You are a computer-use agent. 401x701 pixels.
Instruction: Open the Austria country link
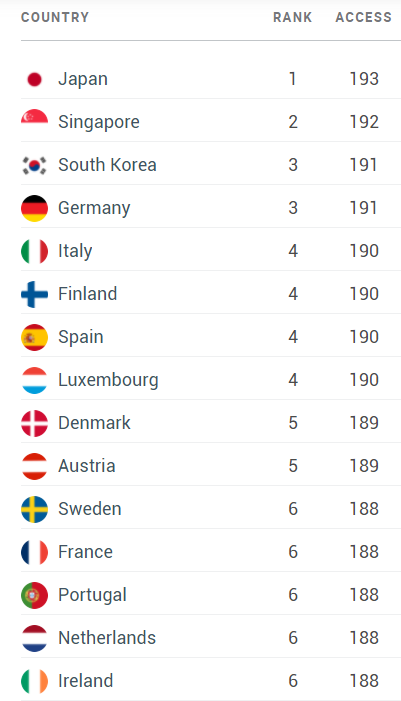[x=87, y=466]
